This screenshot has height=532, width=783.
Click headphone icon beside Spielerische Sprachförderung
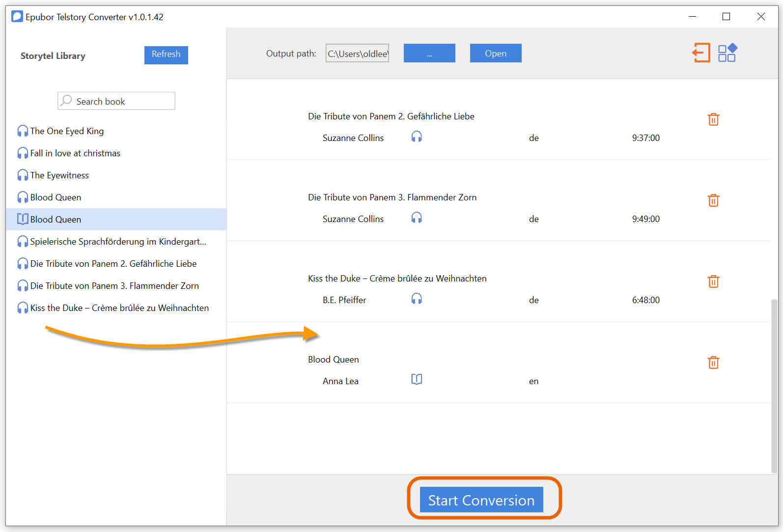coord(23,242)
